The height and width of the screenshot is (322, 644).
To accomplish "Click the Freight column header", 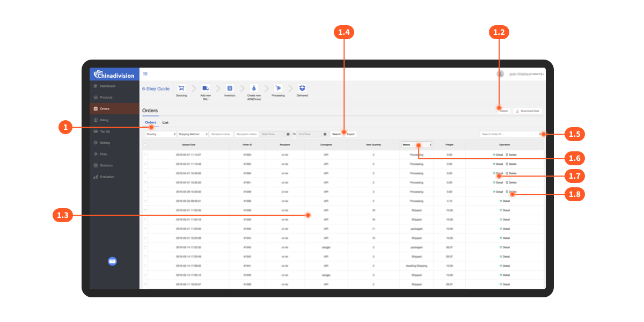I will (x=449, y=145).
